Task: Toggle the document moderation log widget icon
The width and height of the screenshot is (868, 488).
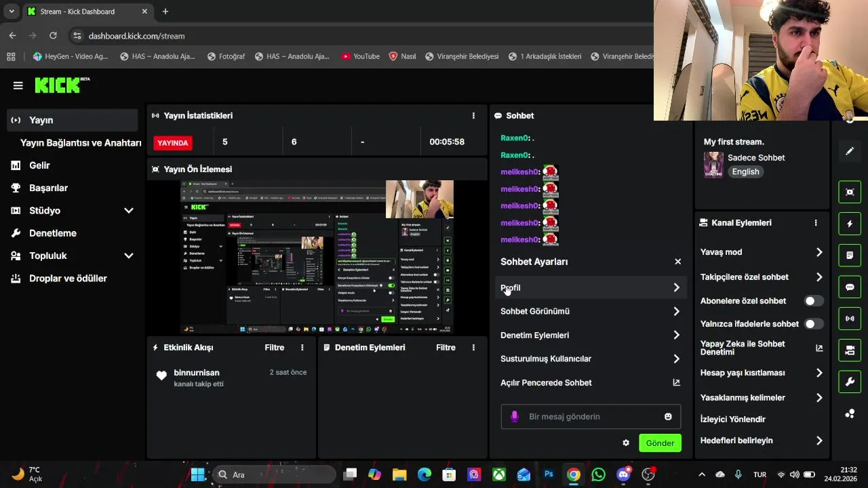Action: 850,256
